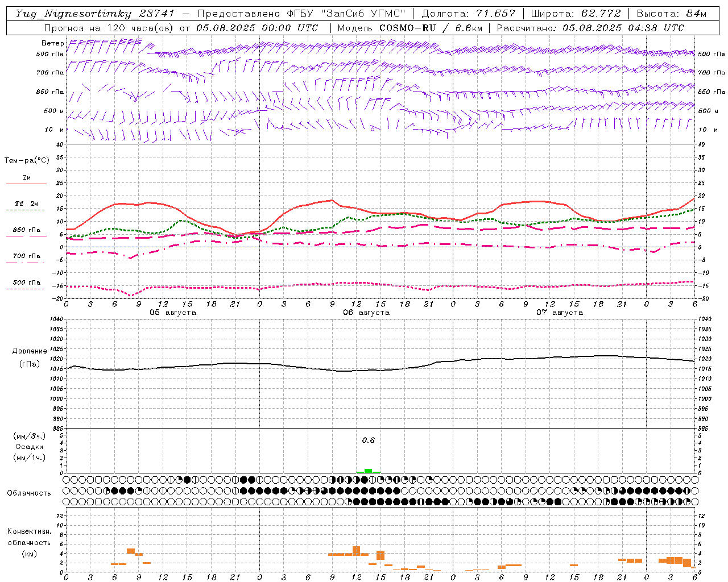728x582 pixels.
Task: Click the 500 м wind level label on left
Action: pyautogui.click(x=54, y=111)
